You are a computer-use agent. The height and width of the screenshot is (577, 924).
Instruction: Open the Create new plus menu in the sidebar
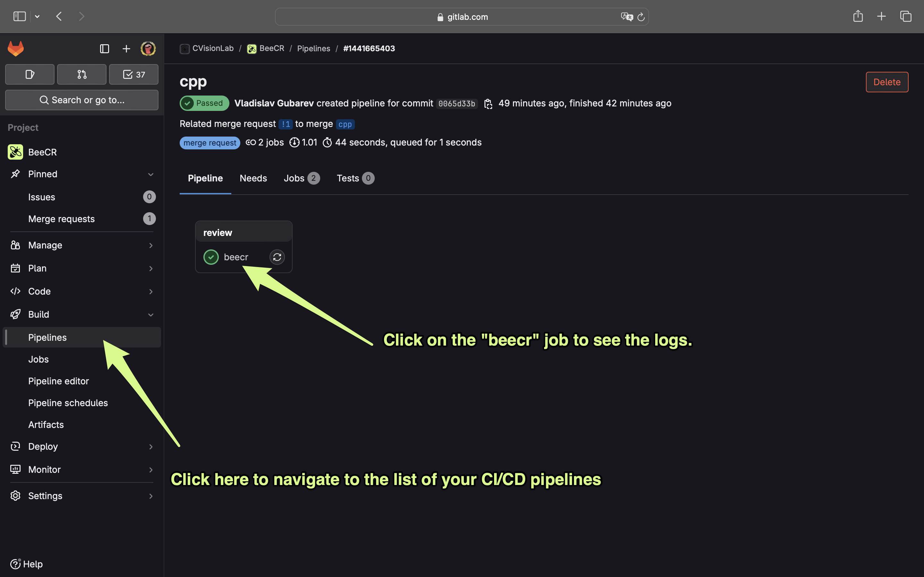pos(126,49)
